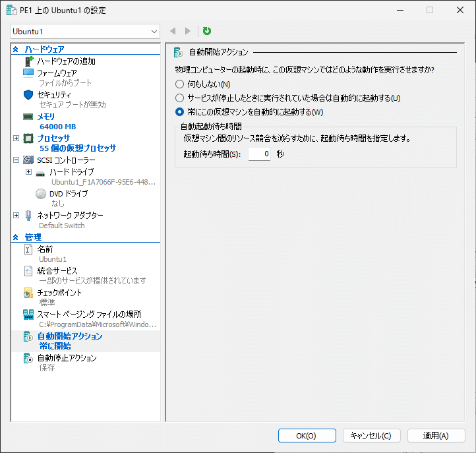Close the Ubuntu1 settings window

point(460,10)
